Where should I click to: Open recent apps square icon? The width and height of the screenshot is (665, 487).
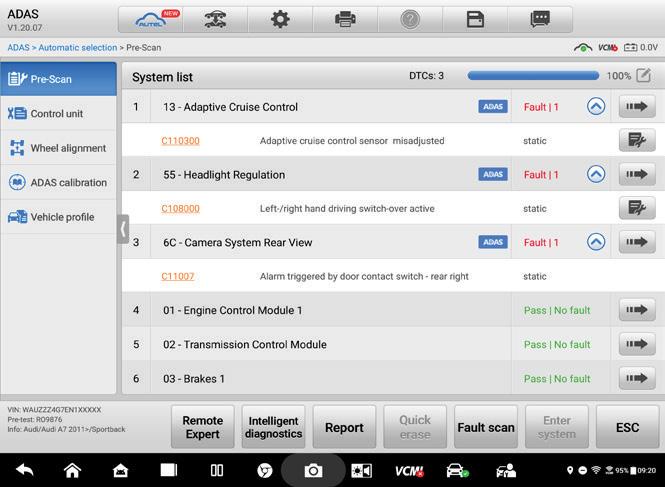[x=169, y=470]
